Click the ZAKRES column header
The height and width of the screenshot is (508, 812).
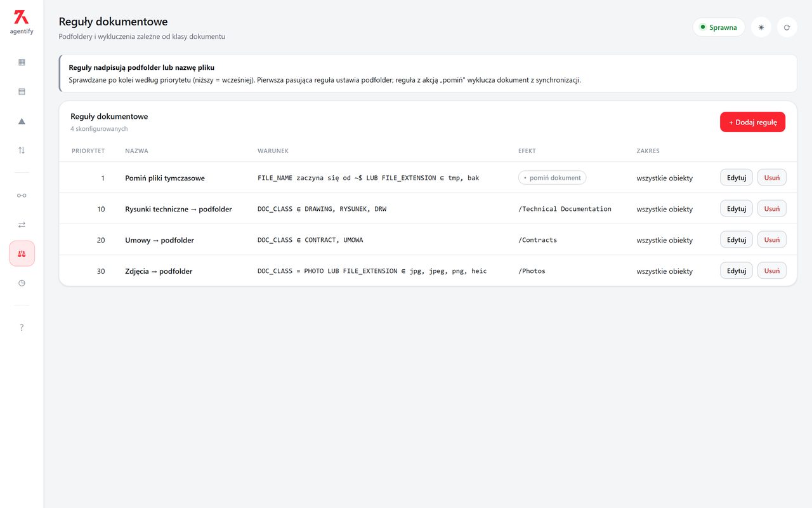648,151
